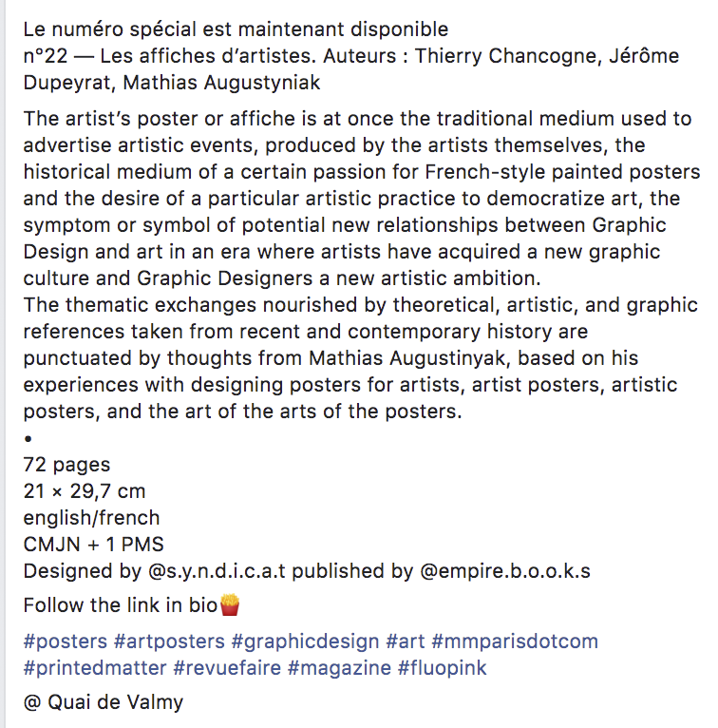This screenshot has height=728, width=718.
Task: Select the #printedmatter hashtag
Action: tap(93, 667)
